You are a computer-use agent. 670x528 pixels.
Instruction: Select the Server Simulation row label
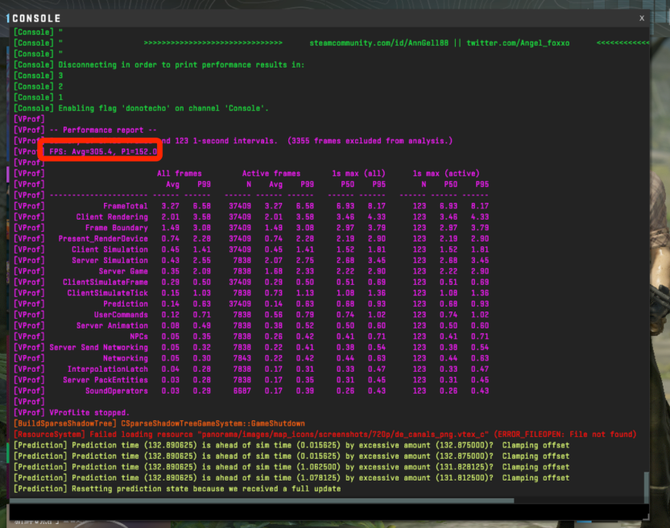(110, 260)
